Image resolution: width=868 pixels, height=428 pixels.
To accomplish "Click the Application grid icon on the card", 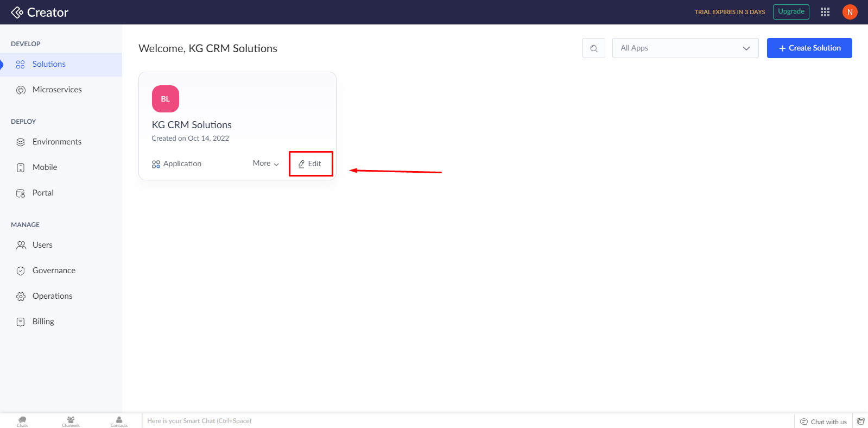I will 156,164.
